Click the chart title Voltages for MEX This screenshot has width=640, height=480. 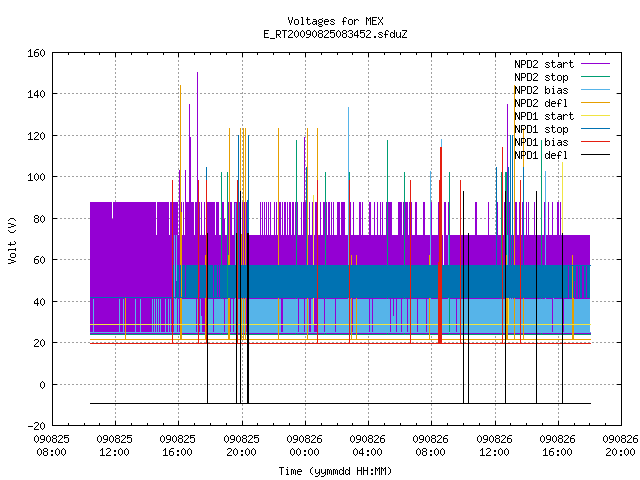[x=335, y=21]
